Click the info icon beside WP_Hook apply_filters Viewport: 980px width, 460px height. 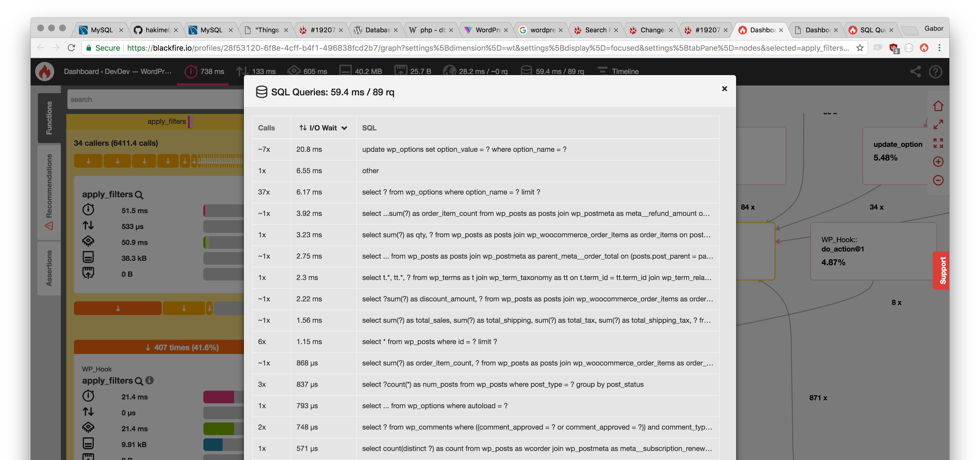tap(150, 380)
